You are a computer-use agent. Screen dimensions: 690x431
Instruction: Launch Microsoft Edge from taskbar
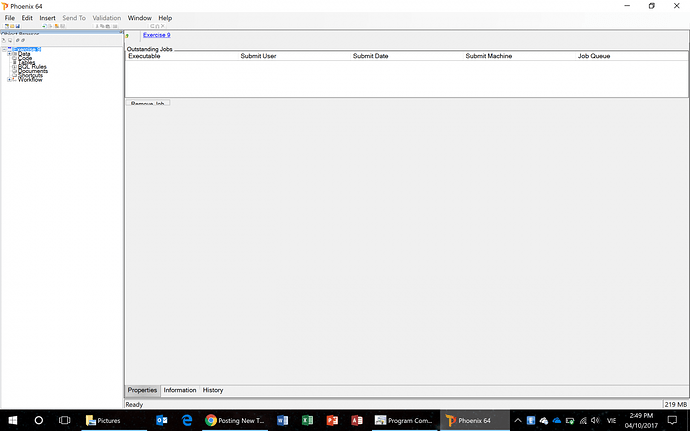(x=187, y=420)
